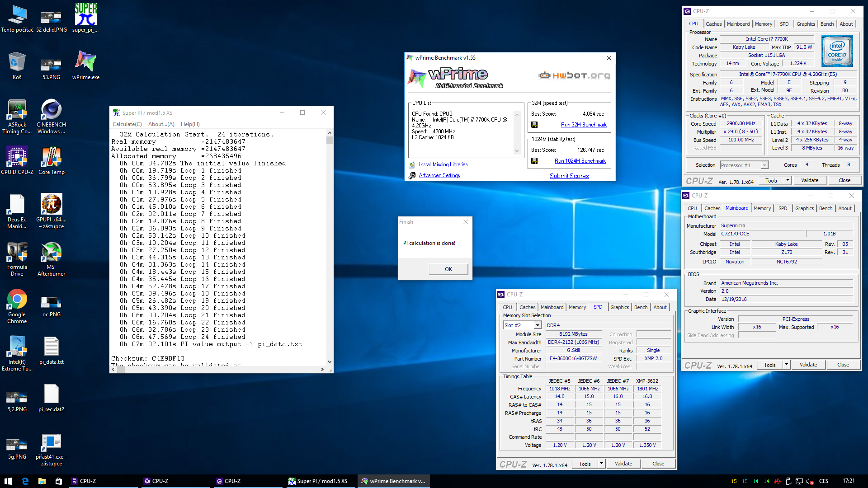Click Tools button in top CPU-Z window
The image size is (868, 488).
(771, 180)
